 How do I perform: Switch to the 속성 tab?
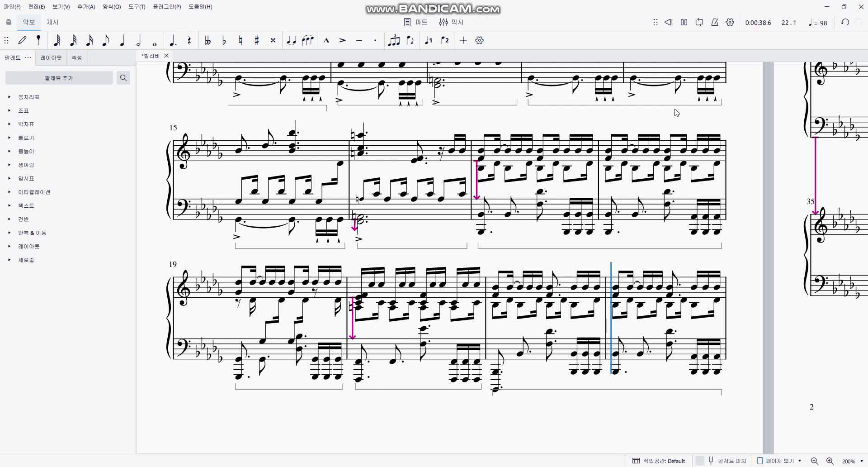tap(77, 57)
